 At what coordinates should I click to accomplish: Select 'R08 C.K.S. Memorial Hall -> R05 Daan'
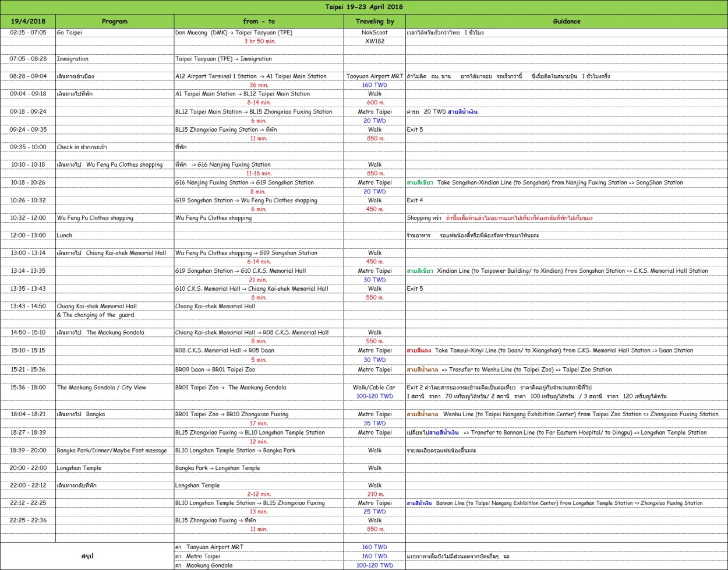[x=259, y=351]
